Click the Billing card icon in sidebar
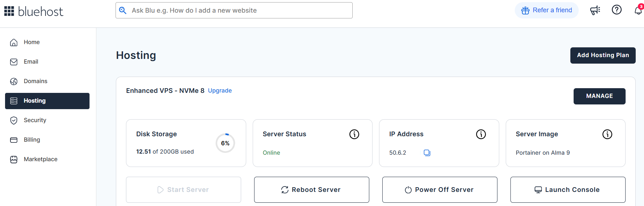This screenshot has width=644, height=206. pos(14,140)
